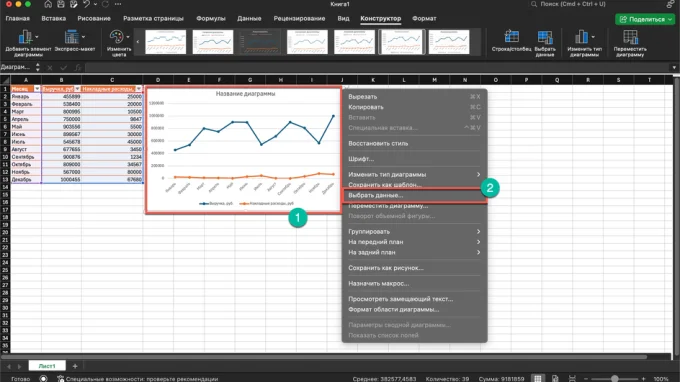Image resolution: width=680 pixels, height=382 pixels.
Task: Select the dark chart style thumbnail
Action: pos(260,42)
